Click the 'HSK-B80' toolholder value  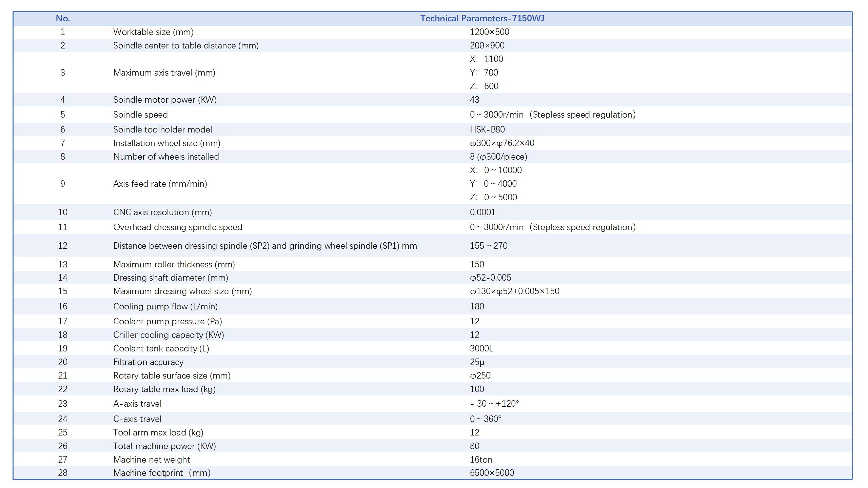click(x=487, y=129)
